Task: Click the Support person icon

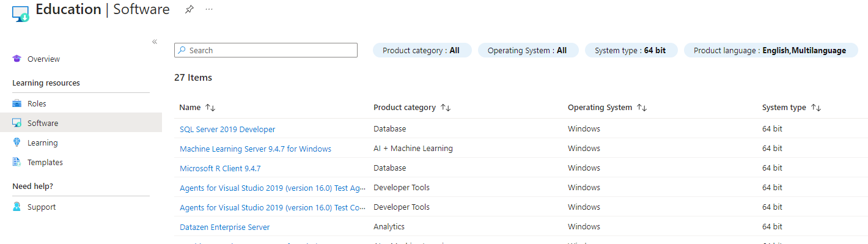Action: pos(17,207)
